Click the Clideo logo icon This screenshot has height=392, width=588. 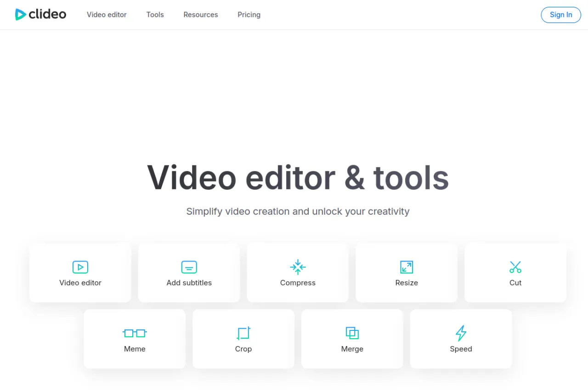tap(20, 15)
